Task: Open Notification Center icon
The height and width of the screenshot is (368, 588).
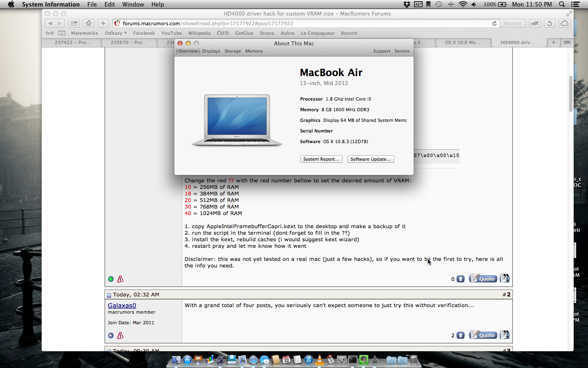Action: point(575,4)
